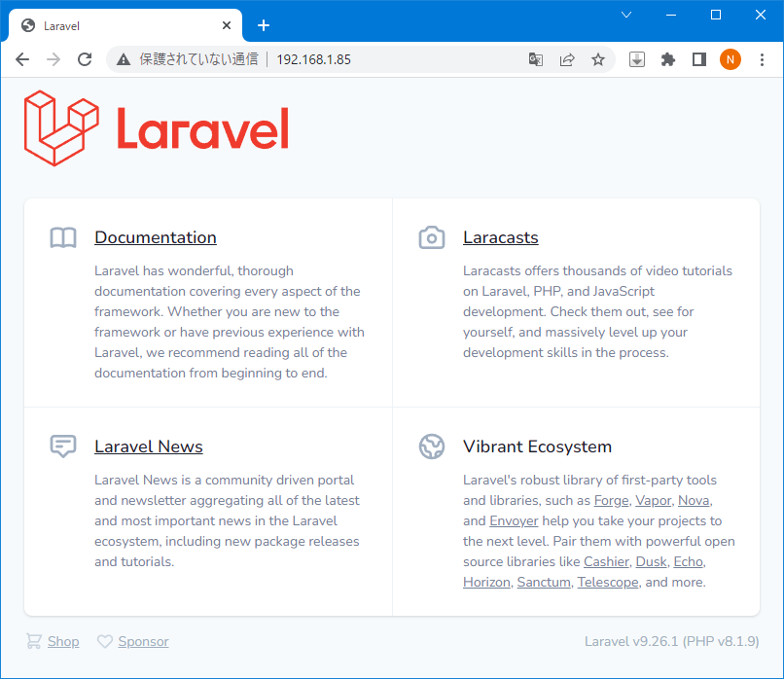Click the address bar showing 192.168.1.85
The width and height of the screenshot is (784, 679).
(x=389, y=59)
